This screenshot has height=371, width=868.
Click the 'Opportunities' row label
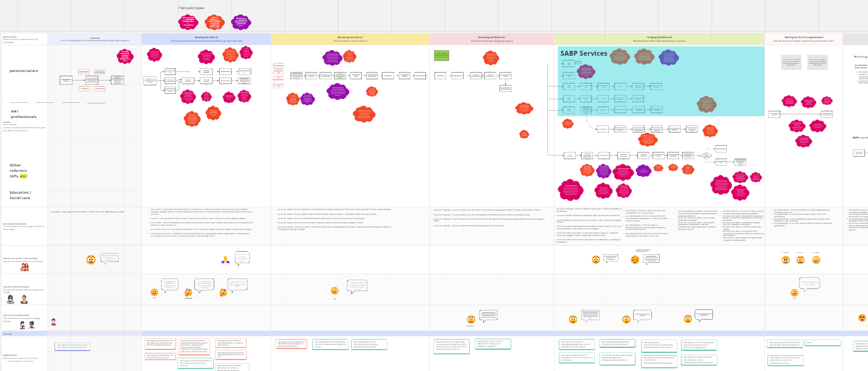tap(10, 355)
